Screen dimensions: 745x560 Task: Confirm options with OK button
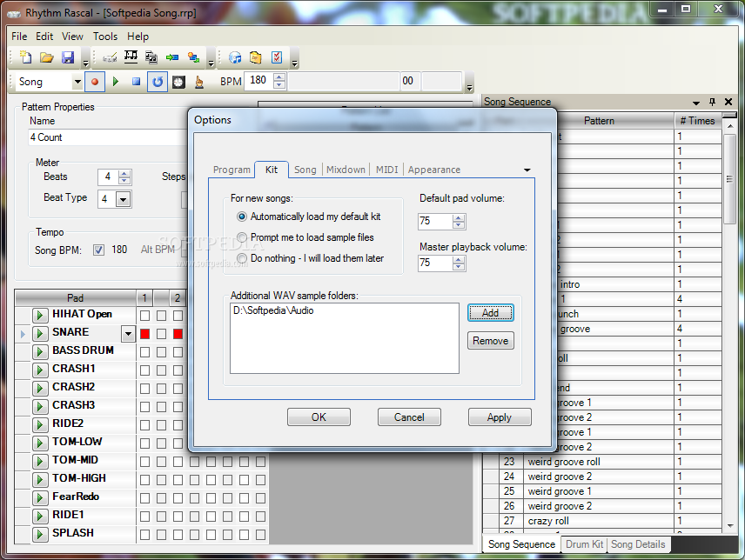[319, 417]
